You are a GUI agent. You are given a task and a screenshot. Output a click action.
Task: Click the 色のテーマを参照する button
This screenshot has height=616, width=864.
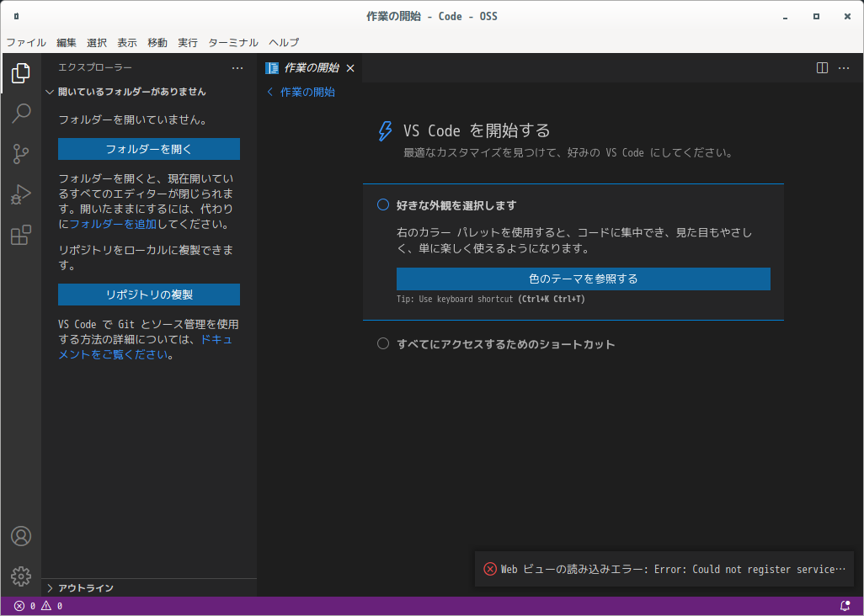tap(583, 279)
